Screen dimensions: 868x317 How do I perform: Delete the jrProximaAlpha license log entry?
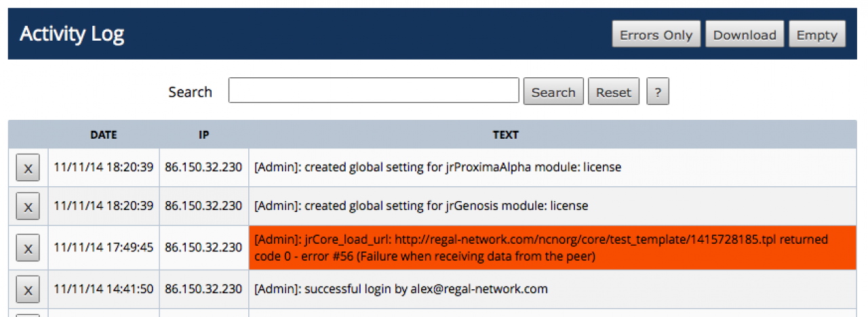pos(28,168)
